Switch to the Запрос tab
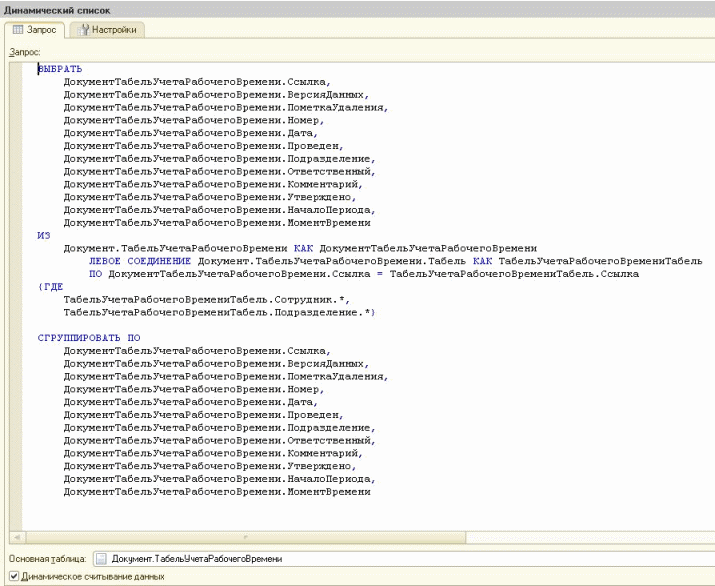Image resolution: width=715 pixels, height=586 pixels. [x=35, y=30]
